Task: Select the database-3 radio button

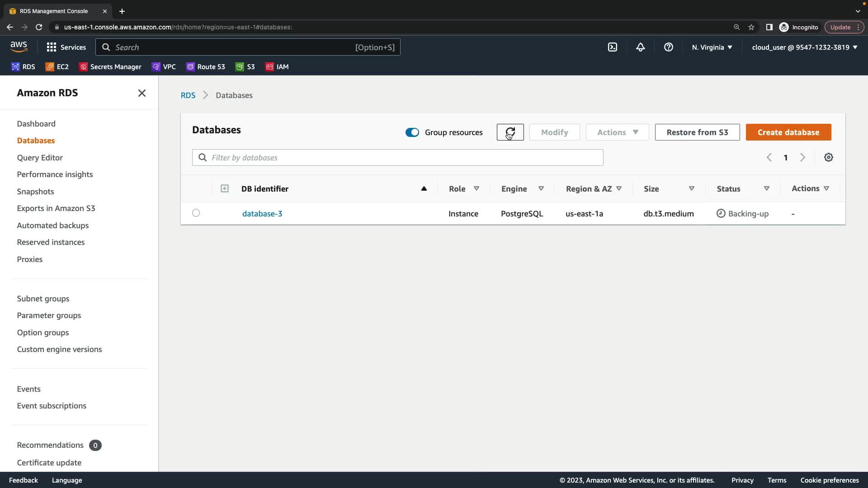Action: pyautogui.click(x=196, y=213)
